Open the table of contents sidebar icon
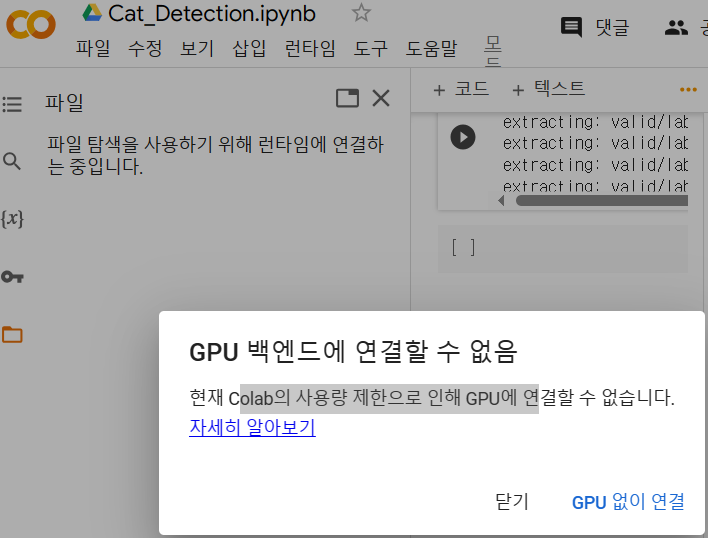Screen dimensions: 708x538 tap(12, 104)
